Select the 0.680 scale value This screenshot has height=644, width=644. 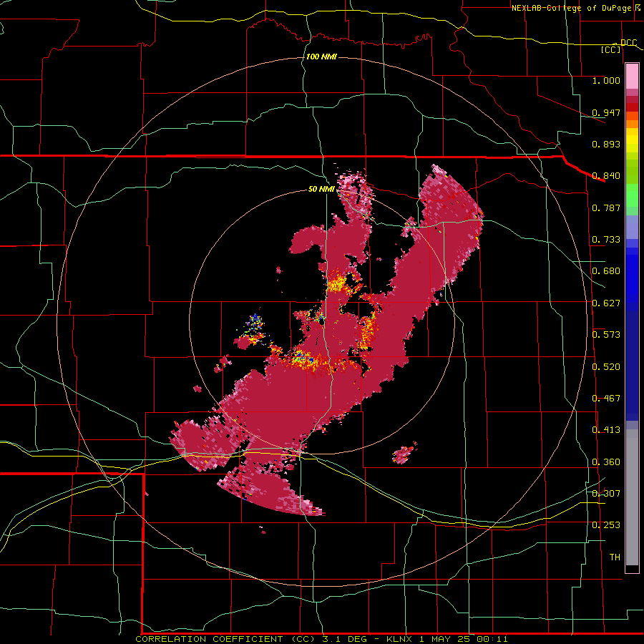click(x=606, y=271)
